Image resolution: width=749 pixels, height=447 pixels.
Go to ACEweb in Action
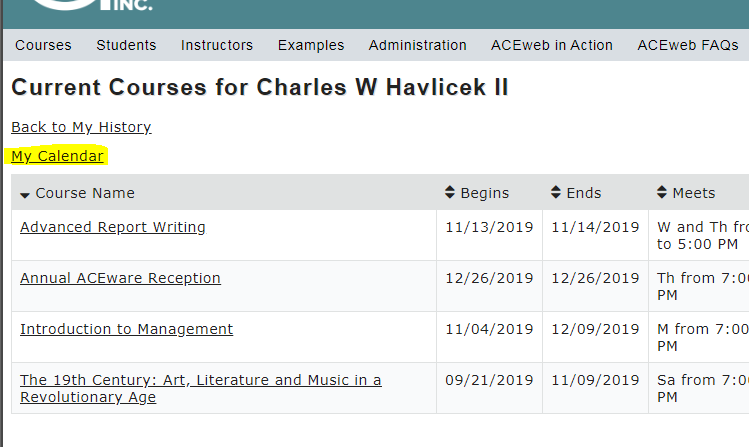pos(552,45)
